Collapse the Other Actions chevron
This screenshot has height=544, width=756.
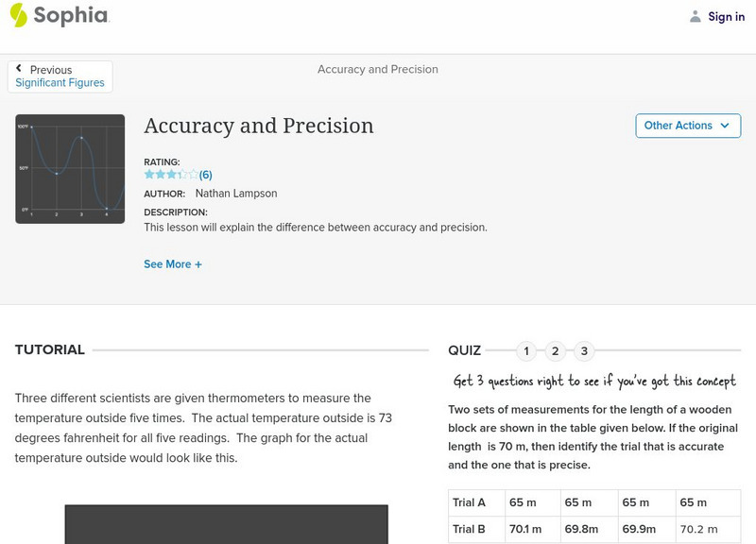[725, 125]
